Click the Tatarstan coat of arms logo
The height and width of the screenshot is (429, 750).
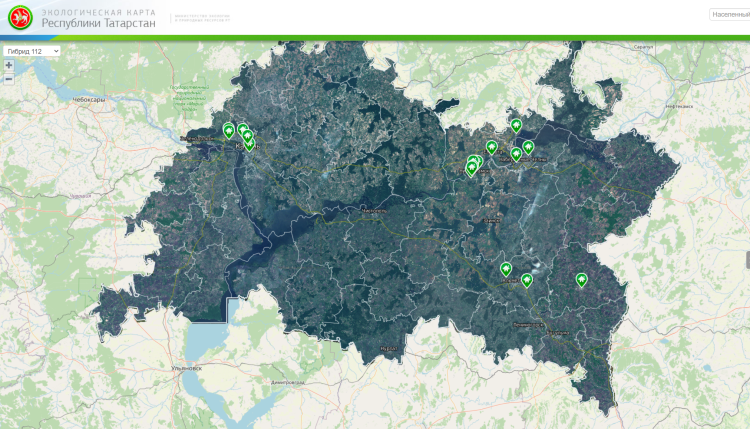coord(20,18)
